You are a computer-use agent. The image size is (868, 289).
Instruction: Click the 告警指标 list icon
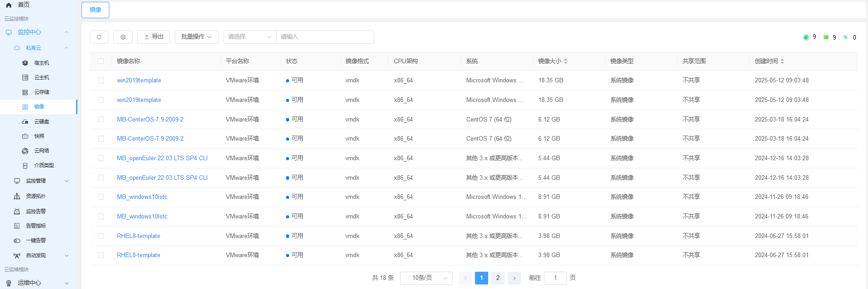click(x=17, y=226)
